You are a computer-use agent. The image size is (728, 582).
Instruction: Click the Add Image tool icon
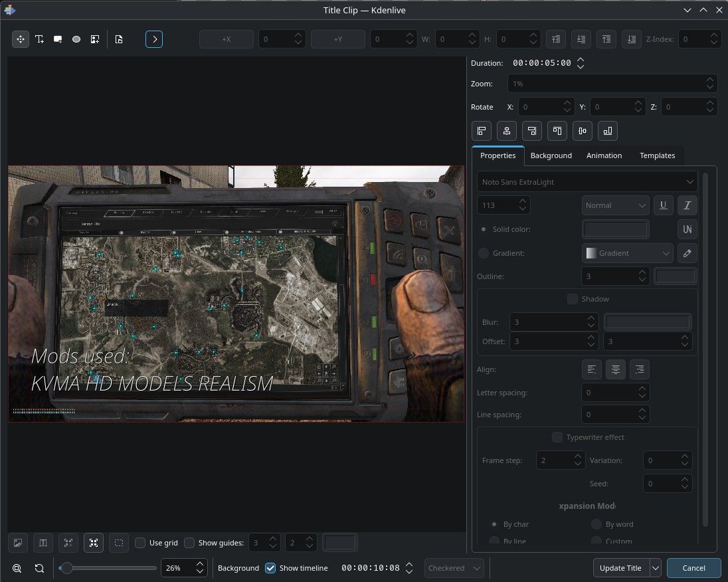click(x=95, y=39)
